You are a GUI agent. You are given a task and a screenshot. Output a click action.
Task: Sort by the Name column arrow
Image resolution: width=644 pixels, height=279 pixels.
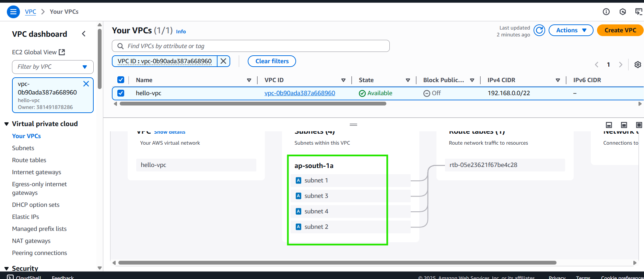click(x=249, y=80)
